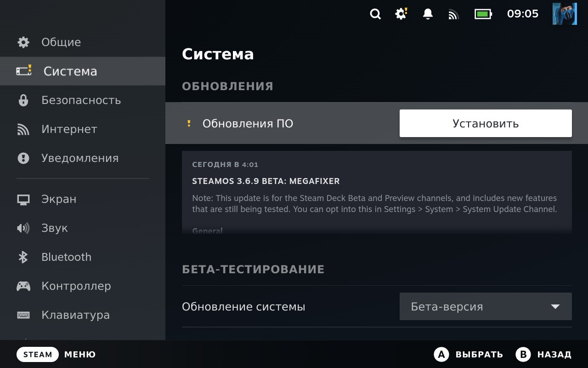
Task: Open the Клавиатура settings section
Action: click(83, 315)
